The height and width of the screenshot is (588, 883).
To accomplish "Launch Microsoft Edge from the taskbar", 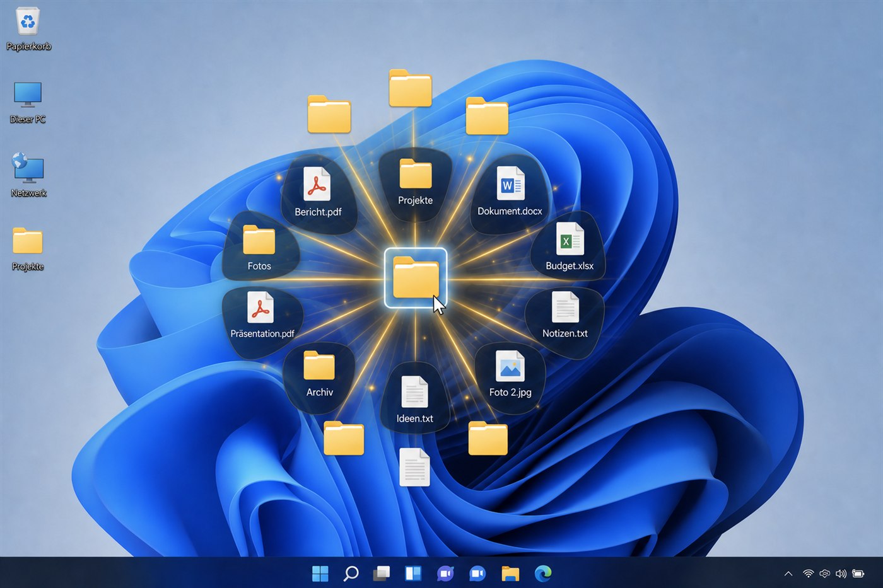I will [x=543, y=574].
